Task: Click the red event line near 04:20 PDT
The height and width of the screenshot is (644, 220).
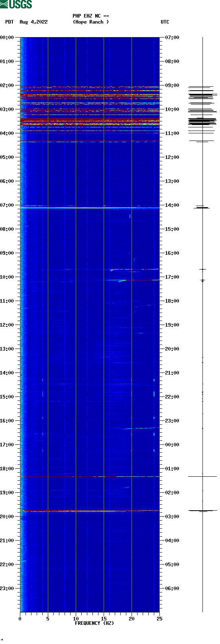Action: (90, 141)
